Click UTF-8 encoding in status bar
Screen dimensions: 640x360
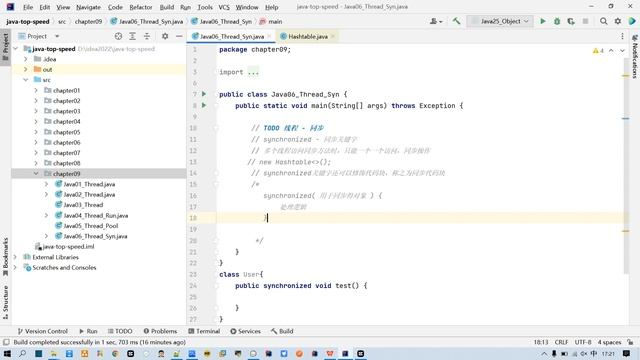(x=583, y=342)
